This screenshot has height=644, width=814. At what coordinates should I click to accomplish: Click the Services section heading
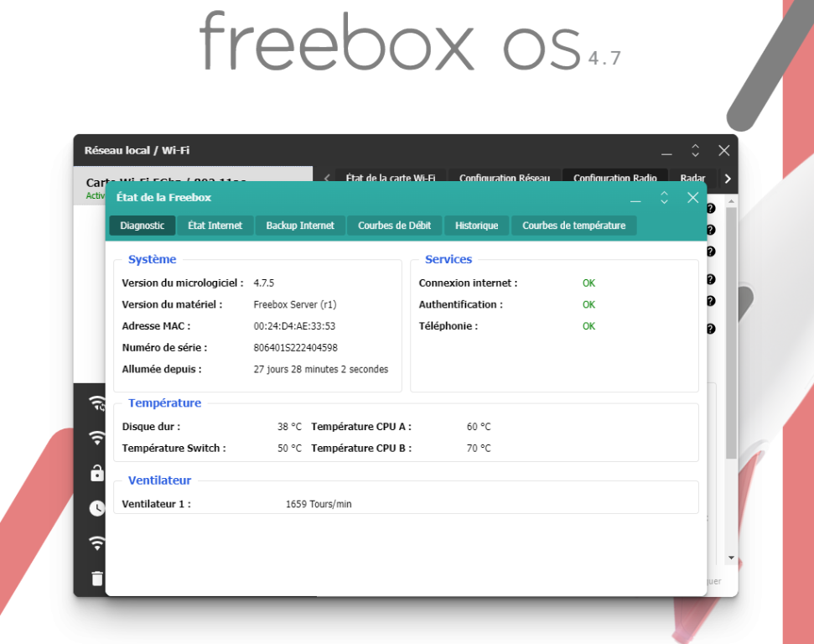tap(448, 259)
